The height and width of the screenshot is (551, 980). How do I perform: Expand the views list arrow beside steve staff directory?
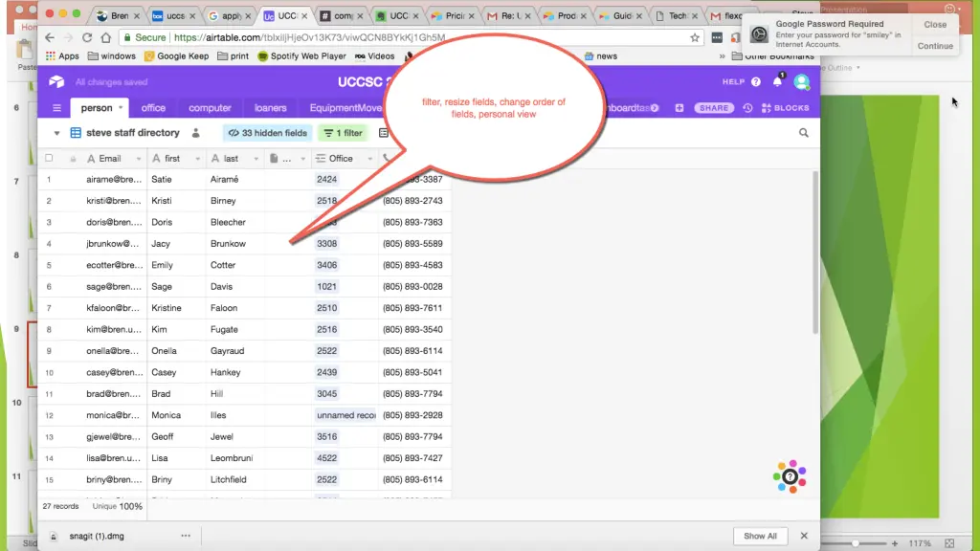coord(56,133)
